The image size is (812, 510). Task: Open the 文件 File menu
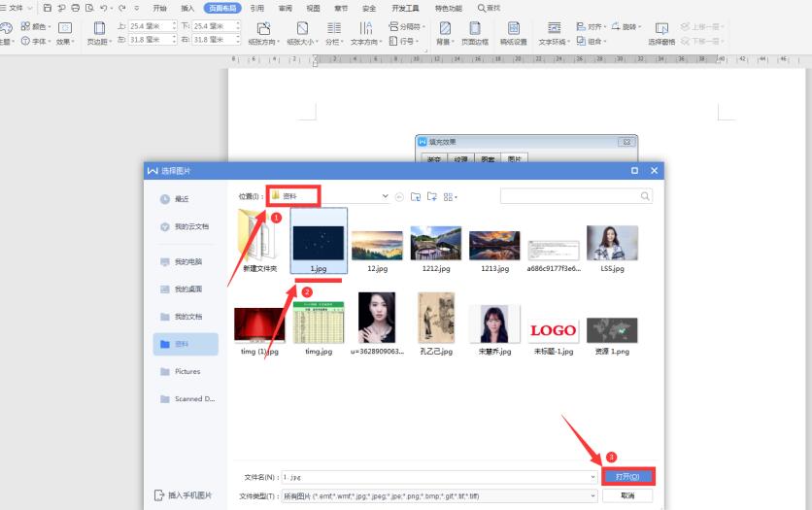[x=17, y=8]
